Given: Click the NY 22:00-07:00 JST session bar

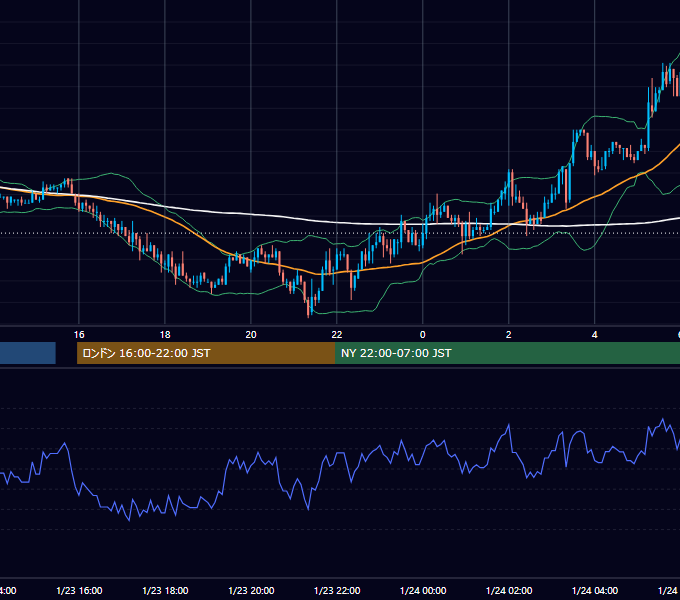Looking at the screenshot, I should click(x=507, y=353).
